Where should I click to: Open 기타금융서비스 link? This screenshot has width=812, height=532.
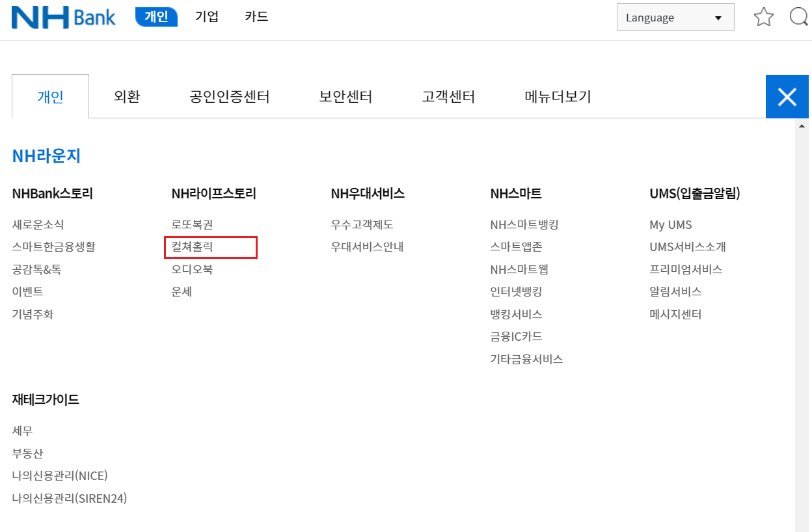point(526,359)
